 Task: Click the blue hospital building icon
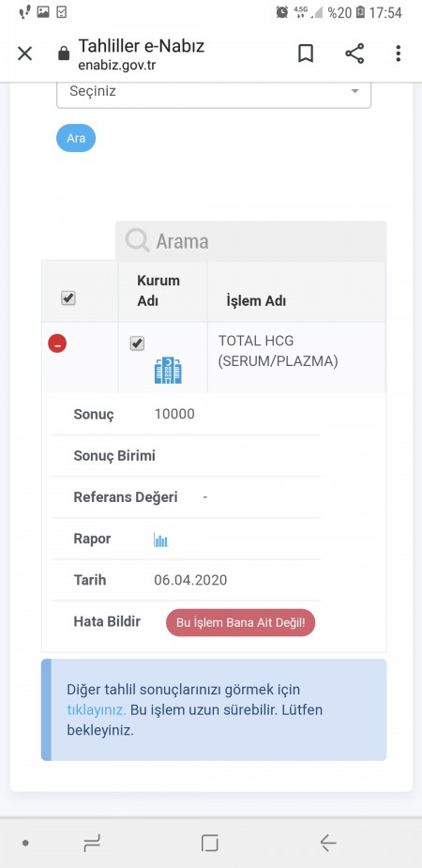(168, 371)
